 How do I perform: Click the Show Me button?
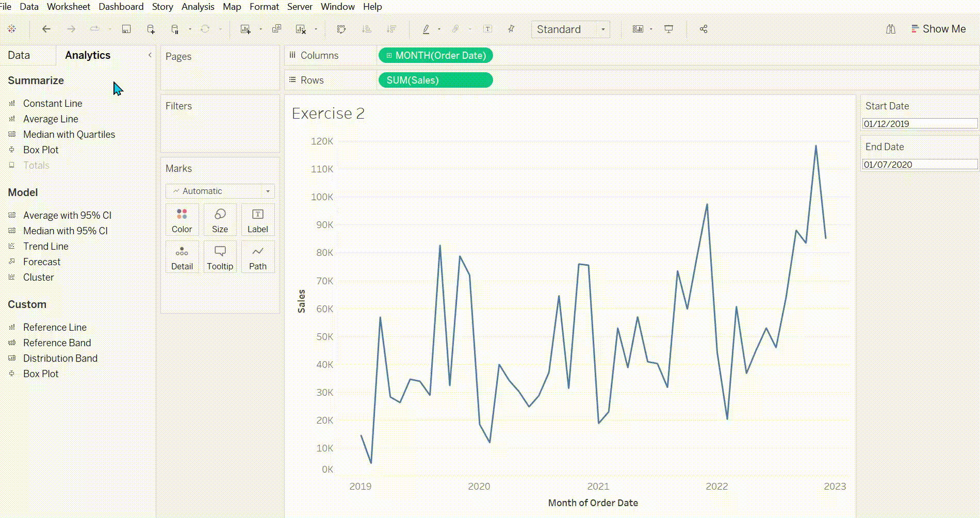938,29
